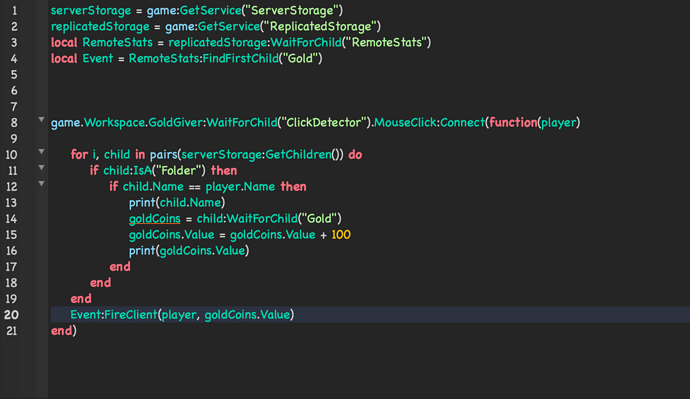Click print(goldCoins.Value) on line 16
The height and width of the screenshot is (399, 690).
pos(189,251)
